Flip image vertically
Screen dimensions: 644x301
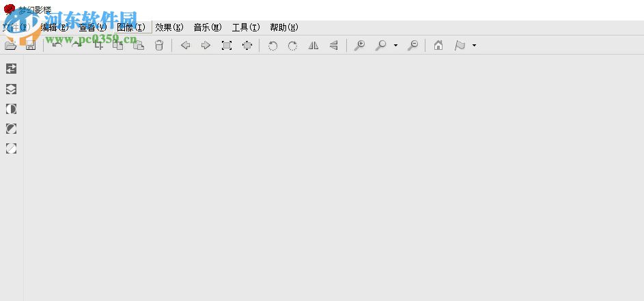(333, 45)
